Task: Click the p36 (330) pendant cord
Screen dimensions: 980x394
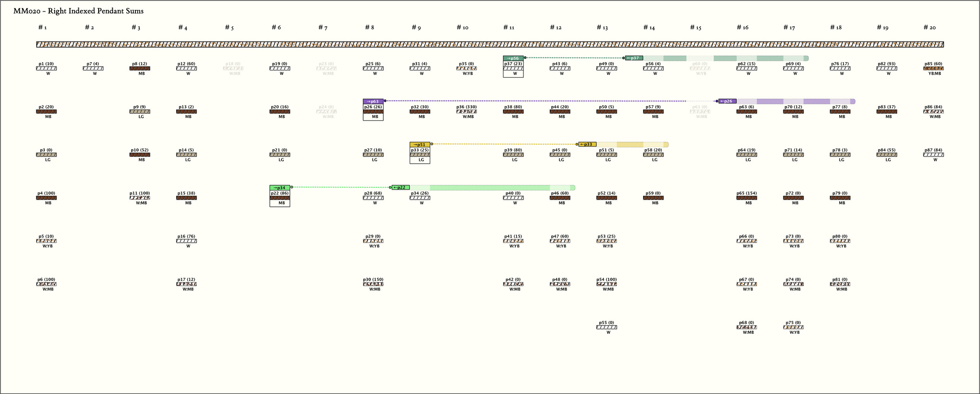Action: click(x=467, y=112)
